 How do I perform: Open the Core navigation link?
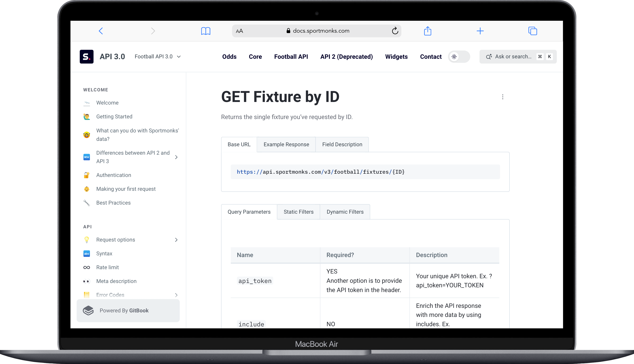[255, 57]
